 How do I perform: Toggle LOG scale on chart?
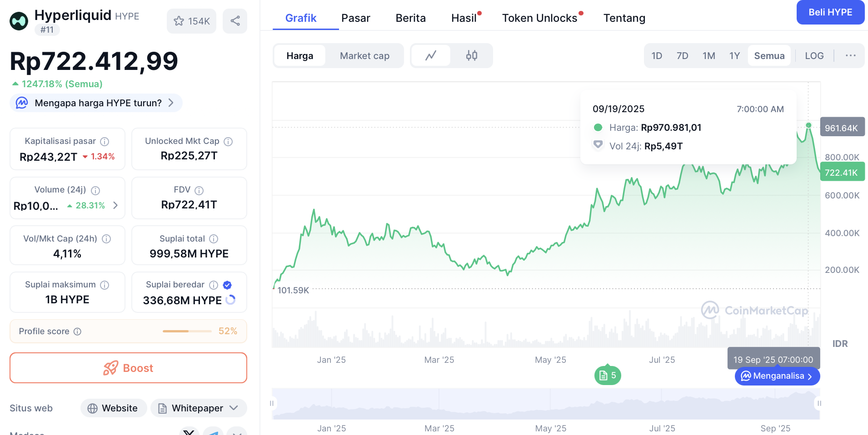(814, 55)
